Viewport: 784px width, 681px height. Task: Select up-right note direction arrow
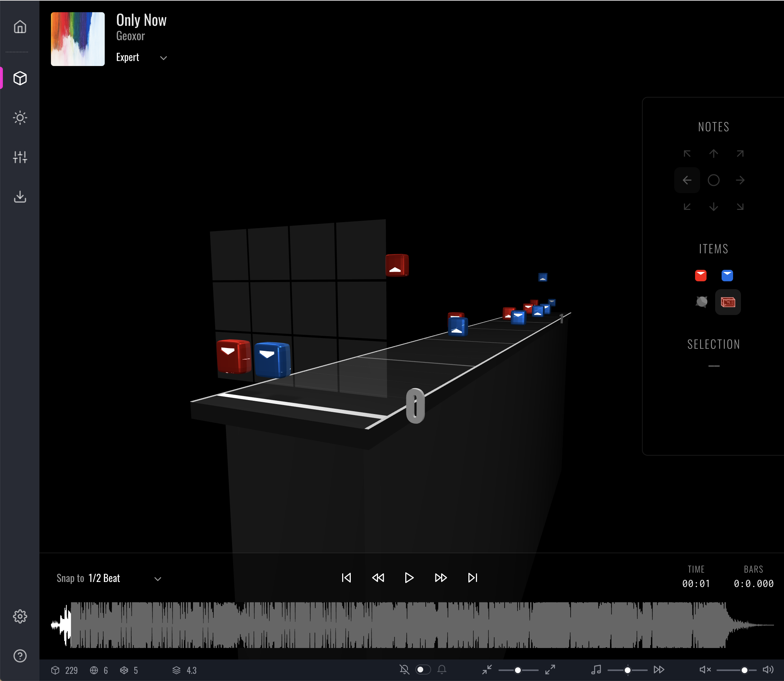click(740, 154)
